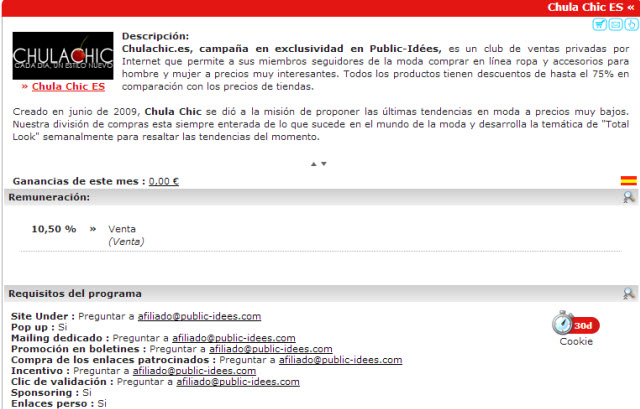Viewport: 640px width, 409px height.
Task: Click the pointing hand click icon
Action: (631, 24)
